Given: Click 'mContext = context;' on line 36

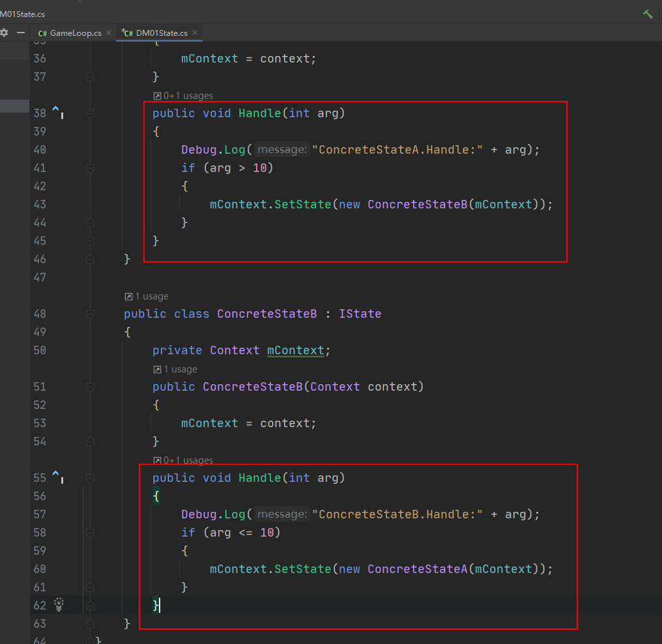Looking at the screenshot, I should click(248, 59).
